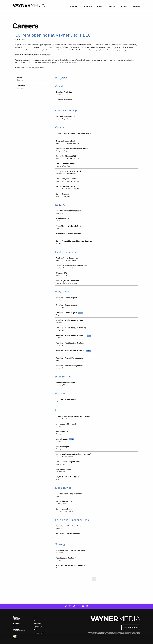Open the Services navigation menu item
Viewport: 153px width, 644px height.
pyautogui.click(x=88, y=6)
